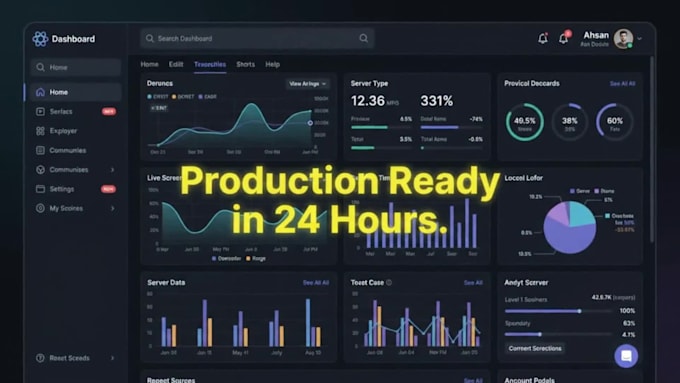
Task: Expand the Communises submenu chevron
Action: 113,170
